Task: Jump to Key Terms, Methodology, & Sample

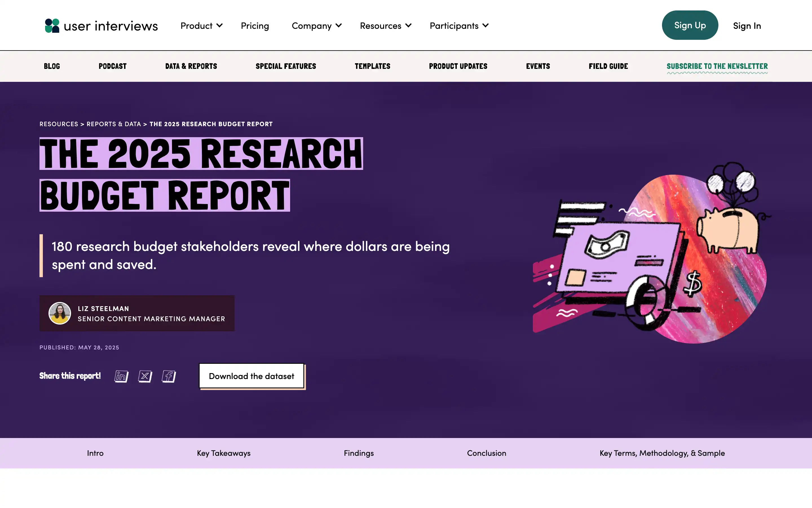Action: pos(662,453)
